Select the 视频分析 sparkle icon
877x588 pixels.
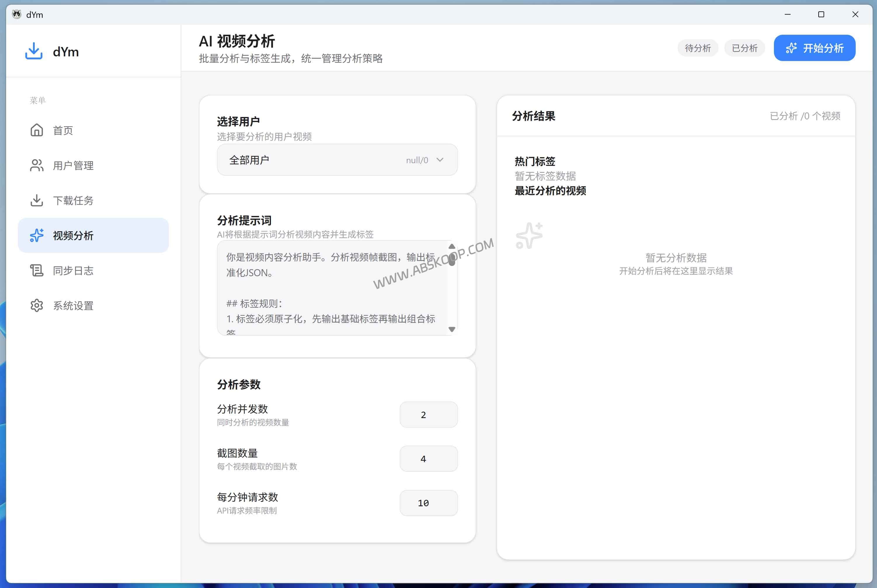coord(36,236)
